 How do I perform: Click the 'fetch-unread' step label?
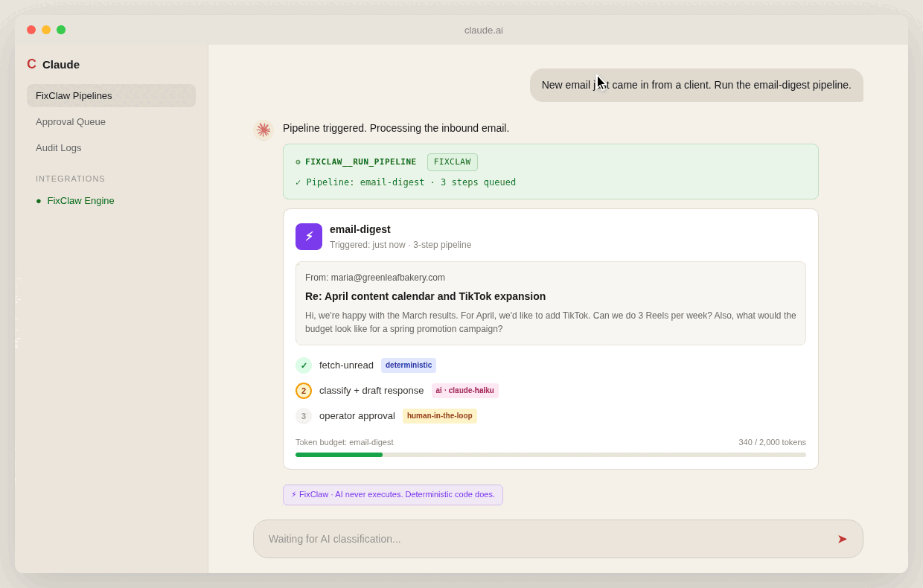coord(346,365)
